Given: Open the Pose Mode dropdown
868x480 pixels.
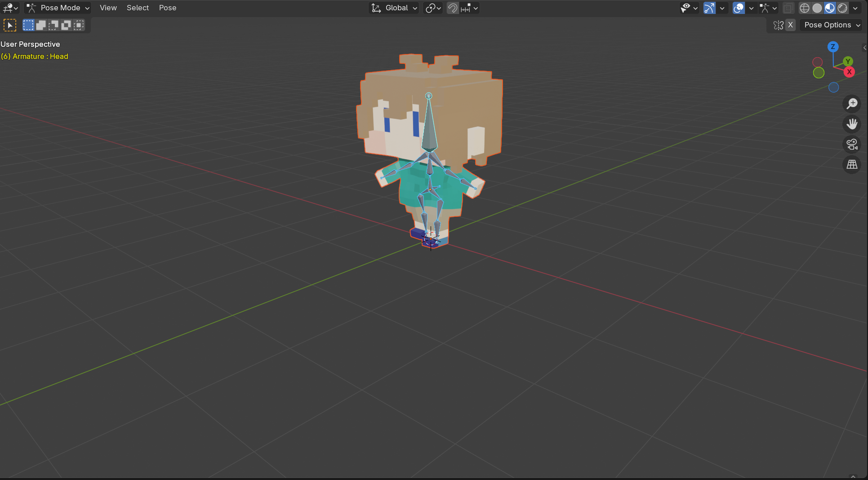Looking at the screenshot, I should click(58, 8).
